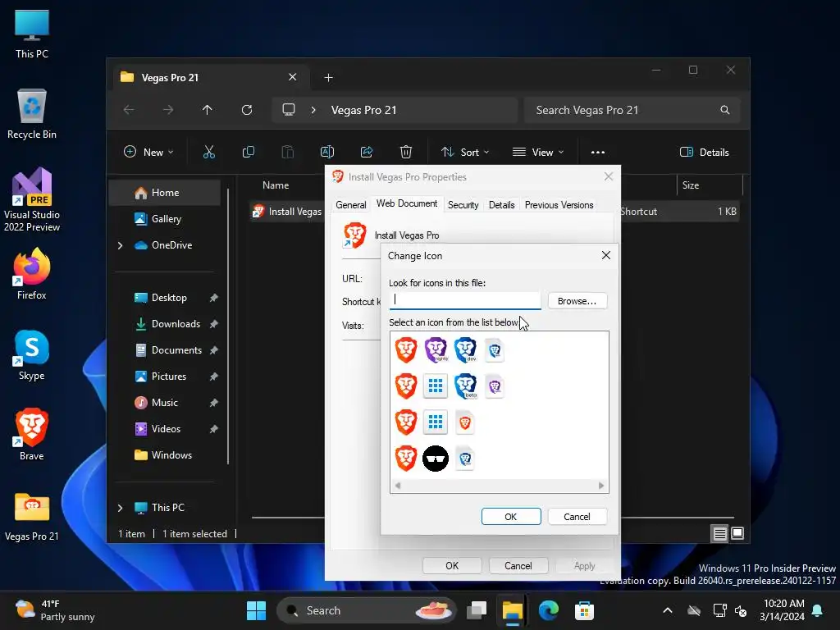Select the Vegas Pro 21 desktop folder

[32, 517]
